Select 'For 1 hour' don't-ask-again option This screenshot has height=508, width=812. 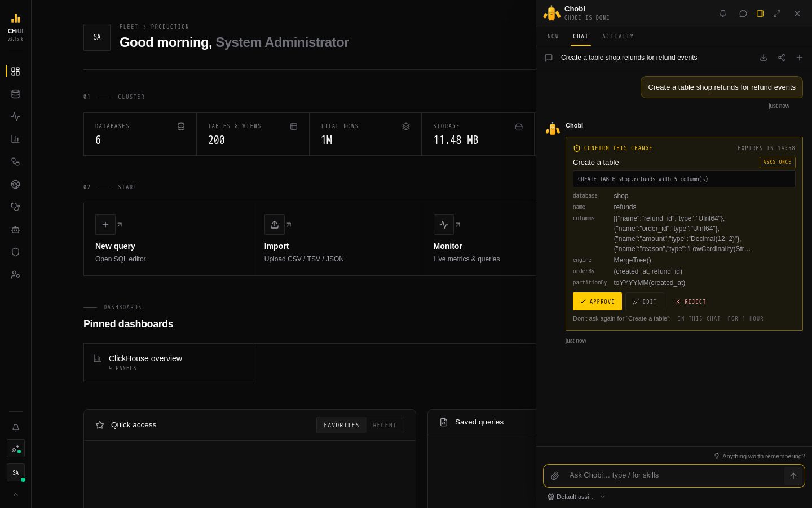[x=745, y=319]
